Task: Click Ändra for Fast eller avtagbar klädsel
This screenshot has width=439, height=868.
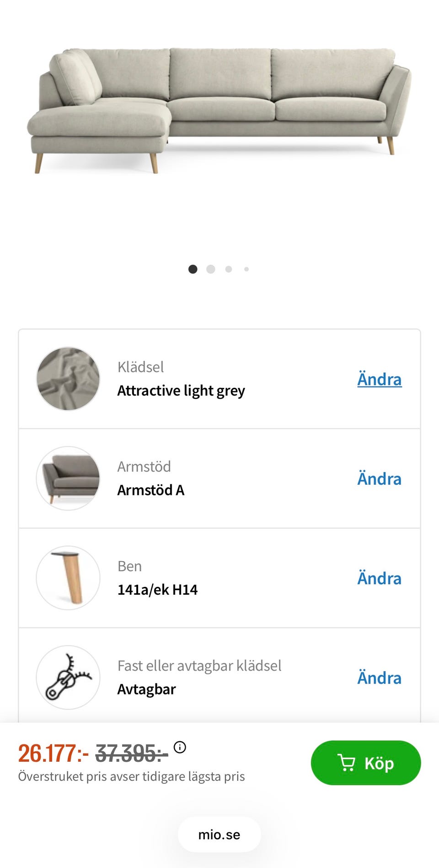Action: coord(379,678)
